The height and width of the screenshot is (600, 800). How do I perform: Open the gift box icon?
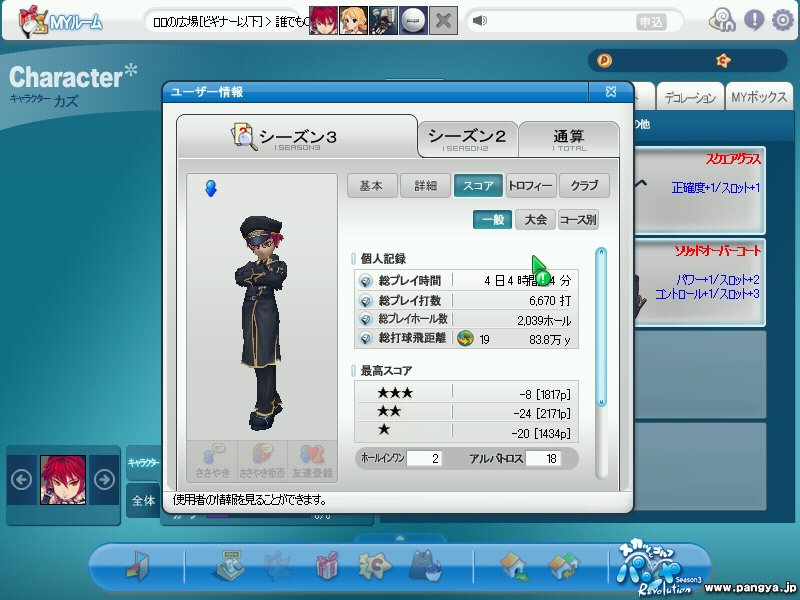[327, 565]
